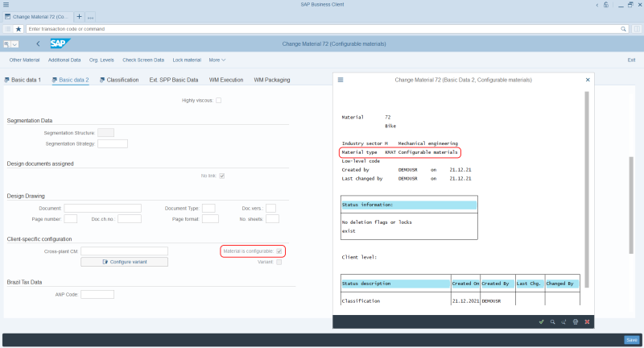Click the dialog's vertical scrollbar
This screenshot has height=348, width=644.
pos(587,189)
